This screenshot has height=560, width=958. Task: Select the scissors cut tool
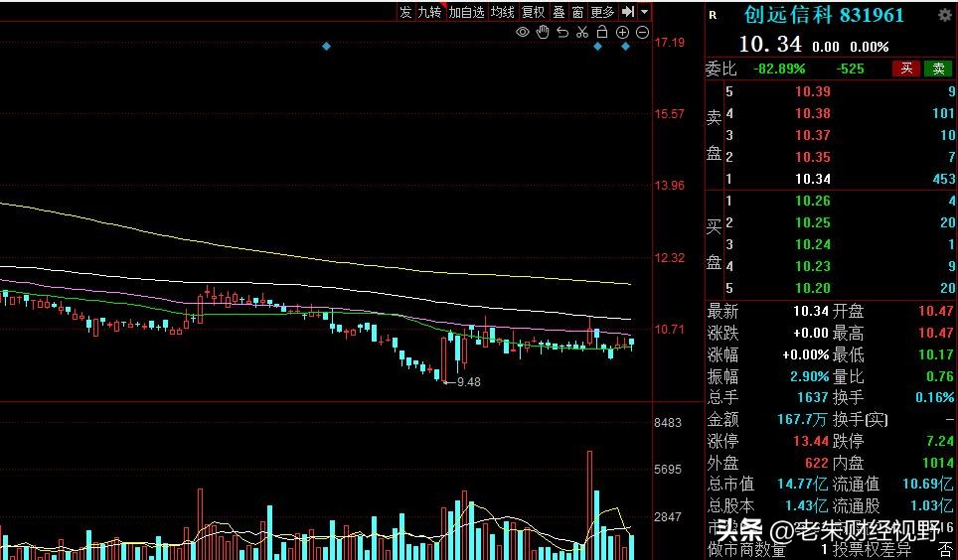click(x=582, y=33)
